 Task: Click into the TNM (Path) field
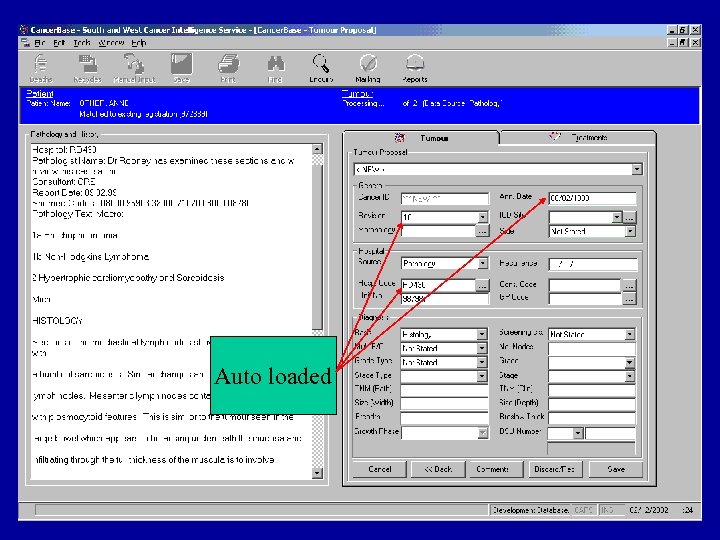tap(444, 390)
